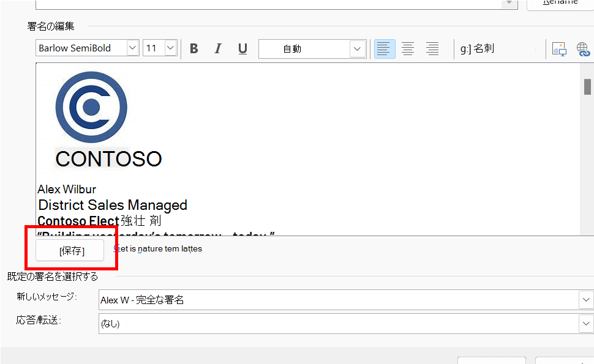Image resolution: width=594 pixels, height=364 pixels.
Task: Align signature text to the left
Action: click(384, 49)
